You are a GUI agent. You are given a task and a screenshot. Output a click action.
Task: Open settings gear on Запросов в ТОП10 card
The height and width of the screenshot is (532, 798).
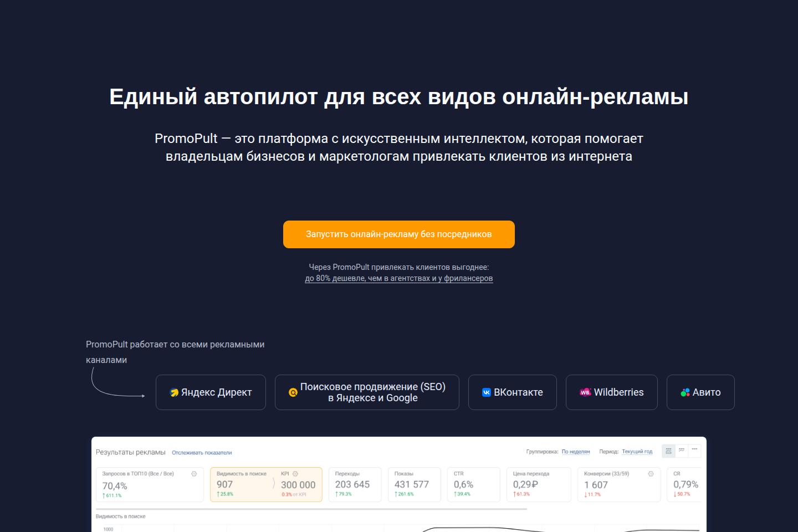pos(194,474)
